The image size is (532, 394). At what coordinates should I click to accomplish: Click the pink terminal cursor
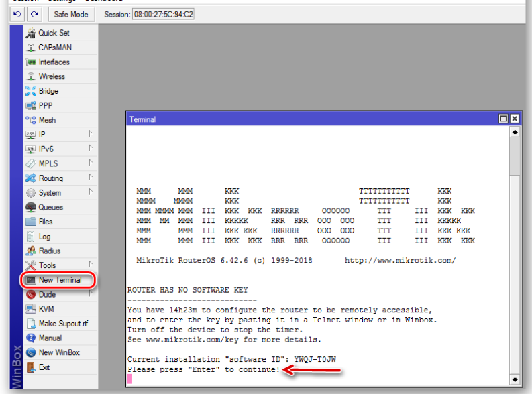pos(130,379)
